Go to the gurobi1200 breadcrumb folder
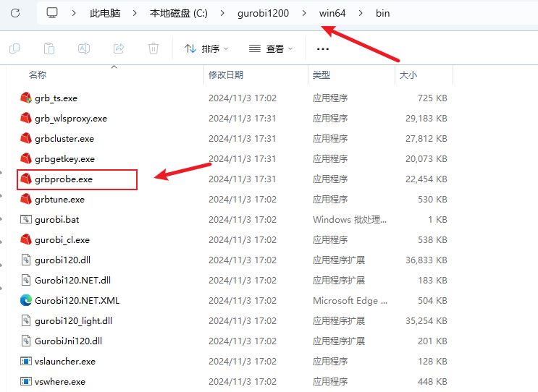The height and width of the screenshot is (392, 538). coord(263,13)
